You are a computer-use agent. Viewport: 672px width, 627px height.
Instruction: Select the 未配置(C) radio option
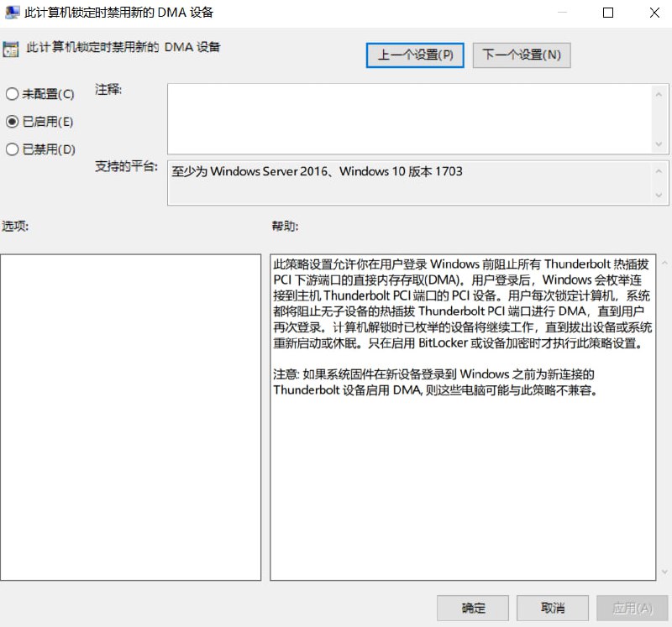tap(13, 95)
